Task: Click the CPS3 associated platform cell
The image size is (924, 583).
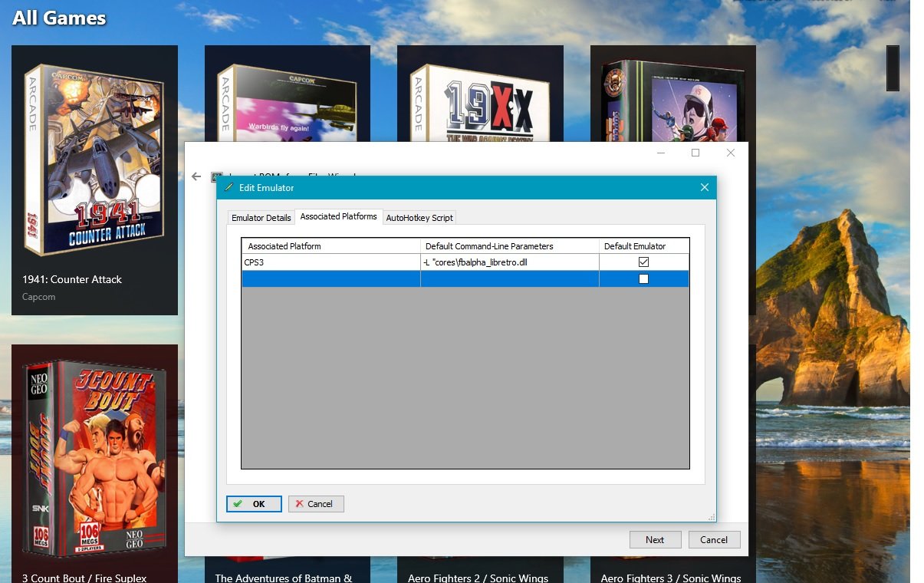Action: click(331, 262)
